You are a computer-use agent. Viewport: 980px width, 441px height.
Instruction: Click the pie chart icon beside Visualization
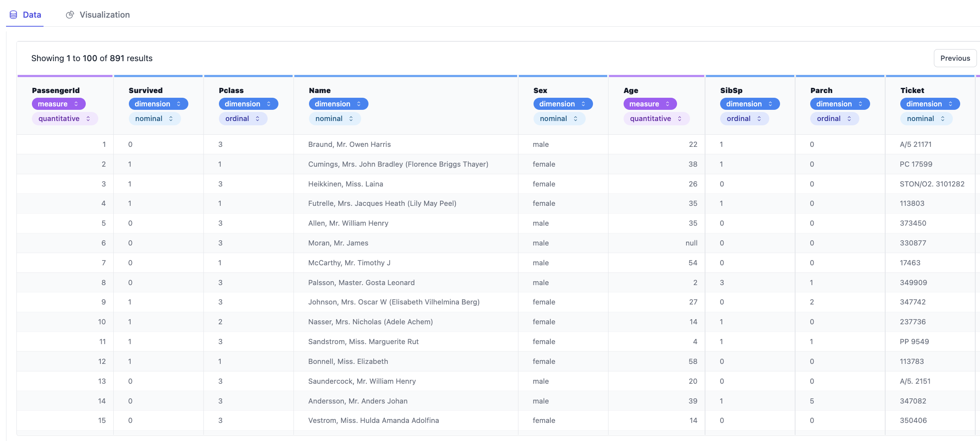coord(69,15)
